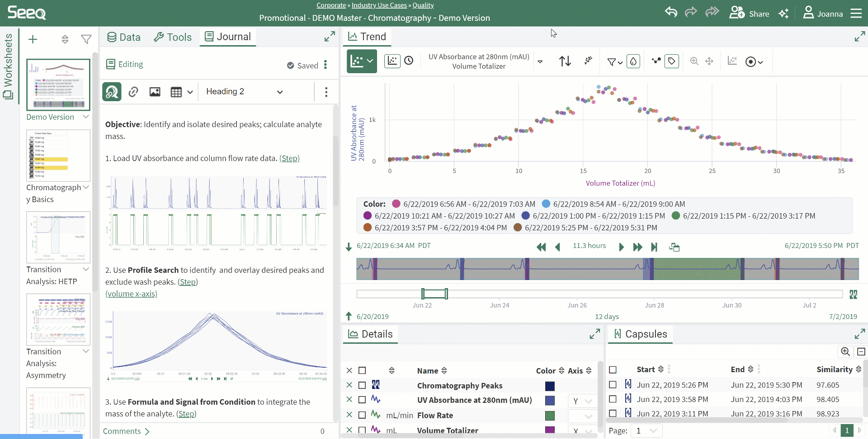Screen dimensions: 868x439
Task: Expand the Demo Version worksheet menu
Action: [86, 117]
